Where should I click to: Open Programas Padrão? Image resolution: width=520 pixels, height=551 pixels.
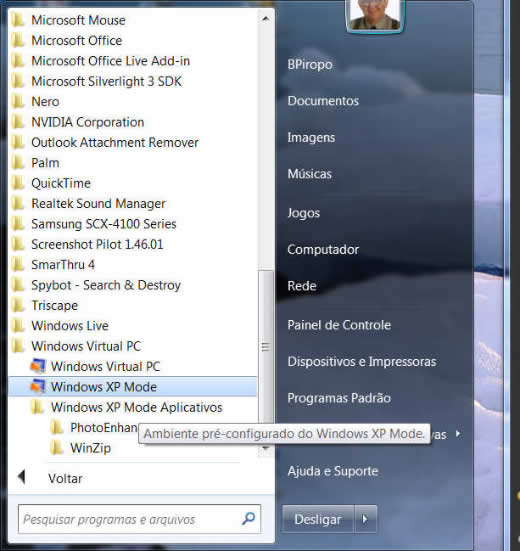coord(339,398)
